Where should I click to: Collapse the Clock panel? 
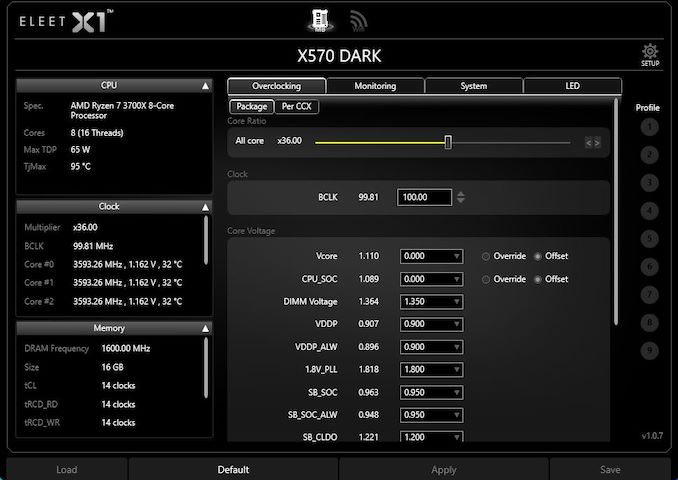pos(205,207)
